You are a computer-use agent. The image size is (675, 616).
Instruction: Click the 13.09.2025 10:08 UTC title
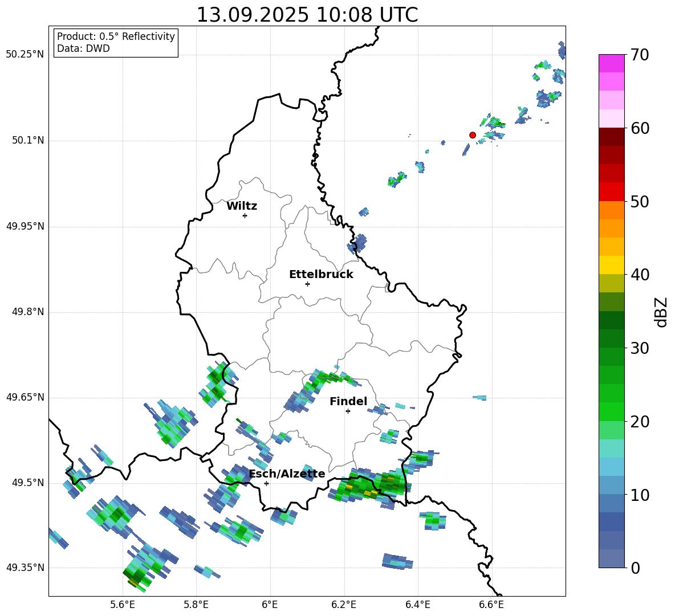click(x=307, y=15)
